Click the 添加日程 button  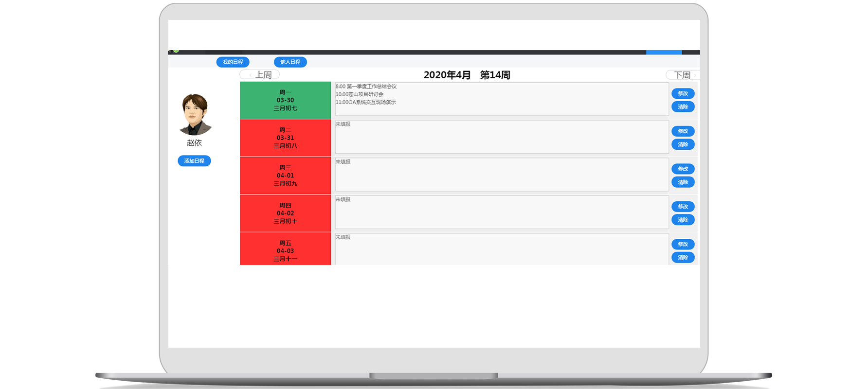point(194,161)
